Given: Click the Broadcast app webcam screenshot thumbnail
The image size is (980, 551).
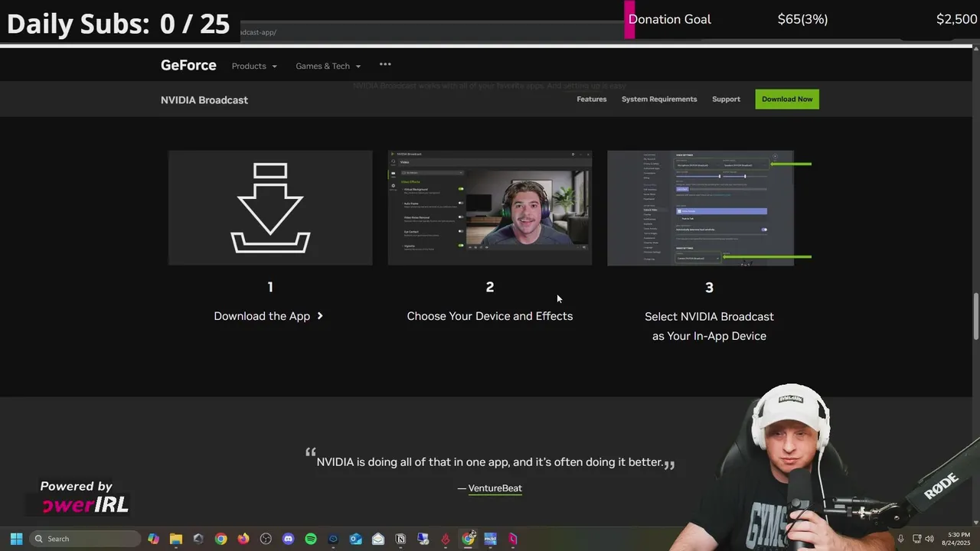Looking at the screenshot, I should (x=490, y=207).
